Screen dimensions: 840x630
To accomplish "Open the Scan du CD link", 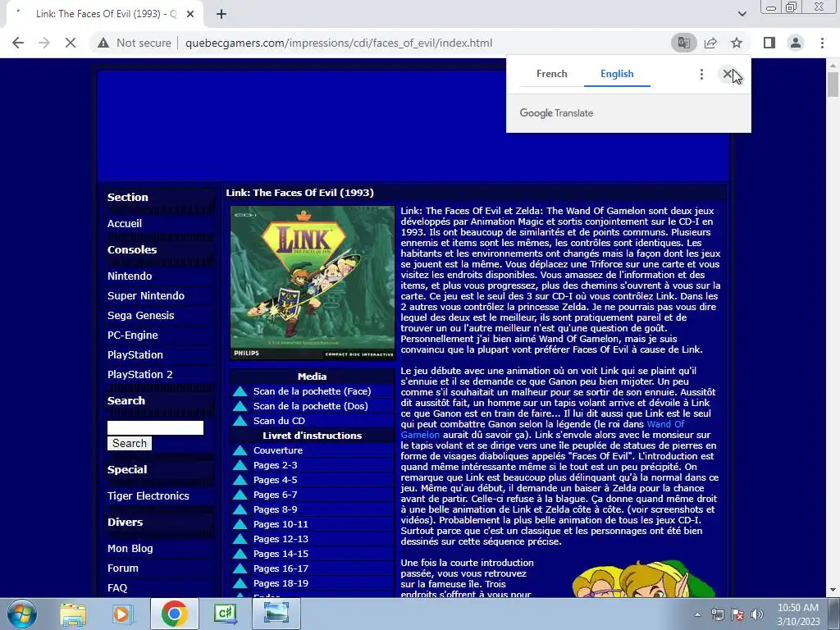I will click(x=279, y=421).
